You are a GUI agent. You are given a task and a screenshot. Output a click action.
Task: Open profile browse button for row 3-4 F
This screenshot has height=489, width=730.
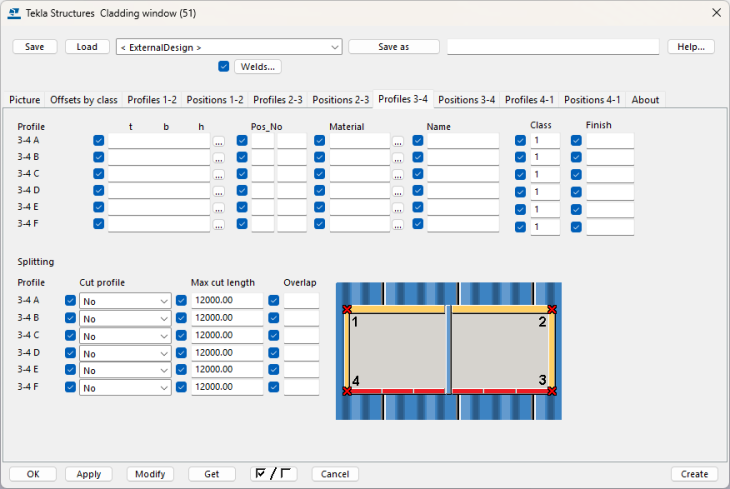219,225
